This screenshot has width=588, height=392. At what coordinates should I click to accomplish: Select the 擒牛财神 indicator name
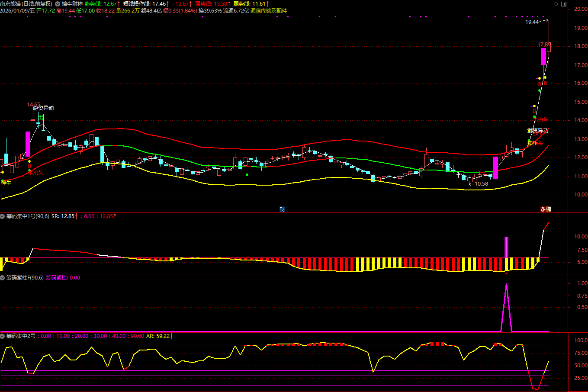(72, 4)
